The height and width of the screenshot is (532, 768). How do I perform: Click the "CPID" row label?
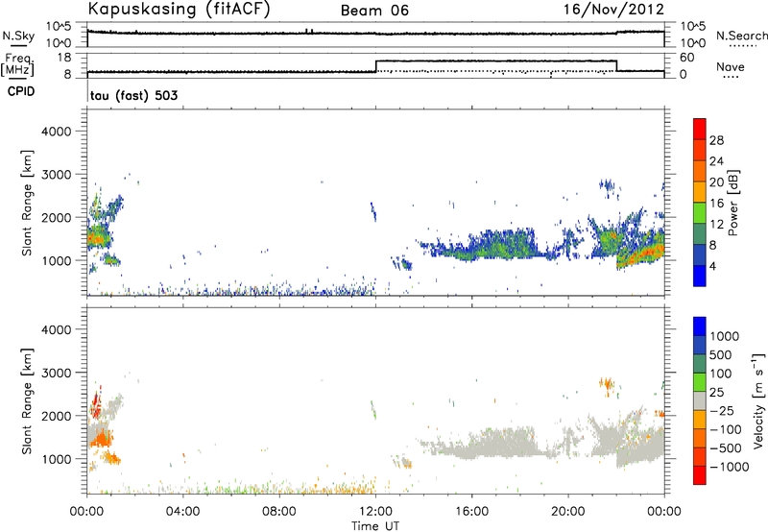pyautogui.click(x=21, y=91)
